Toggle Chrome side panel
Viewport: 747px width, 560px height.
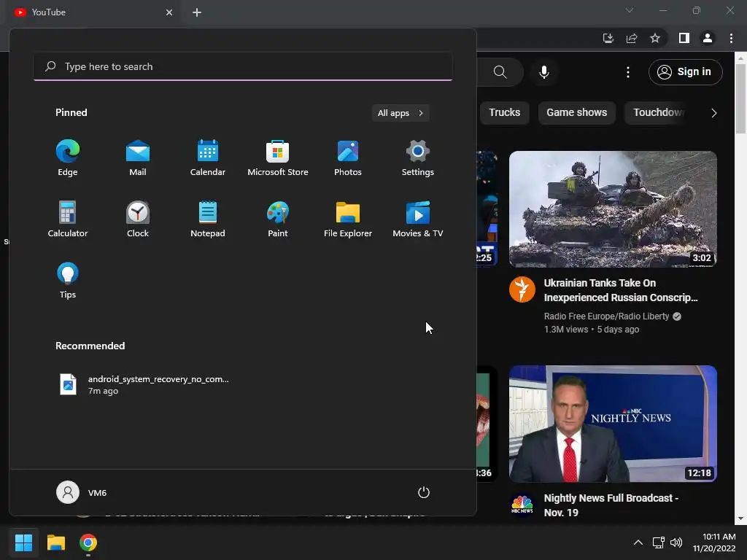(x=684, y=38)
